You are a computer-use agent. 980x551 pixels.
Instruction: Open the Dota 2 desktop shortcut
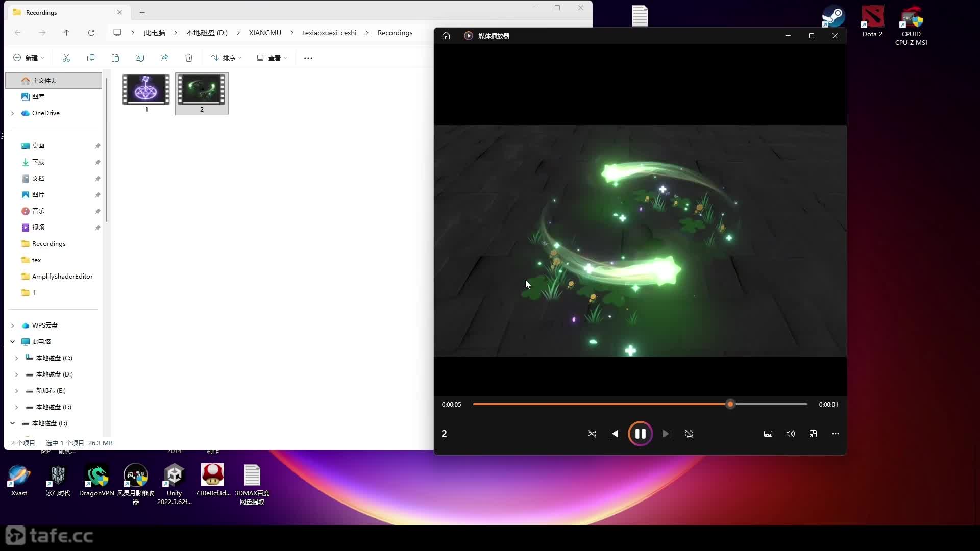click(872, 21)
